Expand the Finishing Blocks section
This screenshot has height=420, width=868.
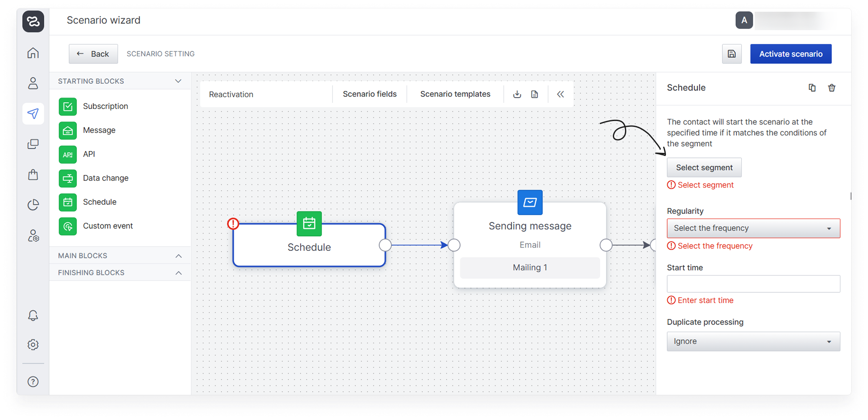coord(178,273)
